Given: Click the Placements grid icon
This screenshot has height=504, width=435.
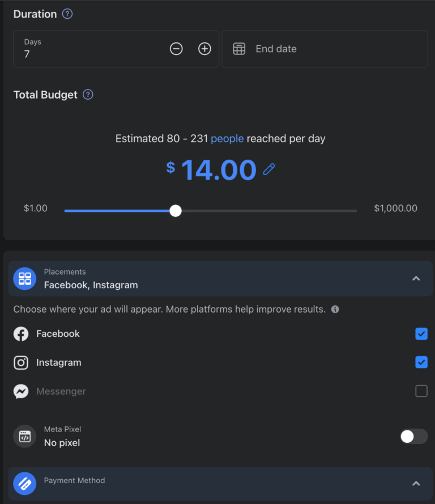Looking at the screenshot, I should (x=24, y=279).
